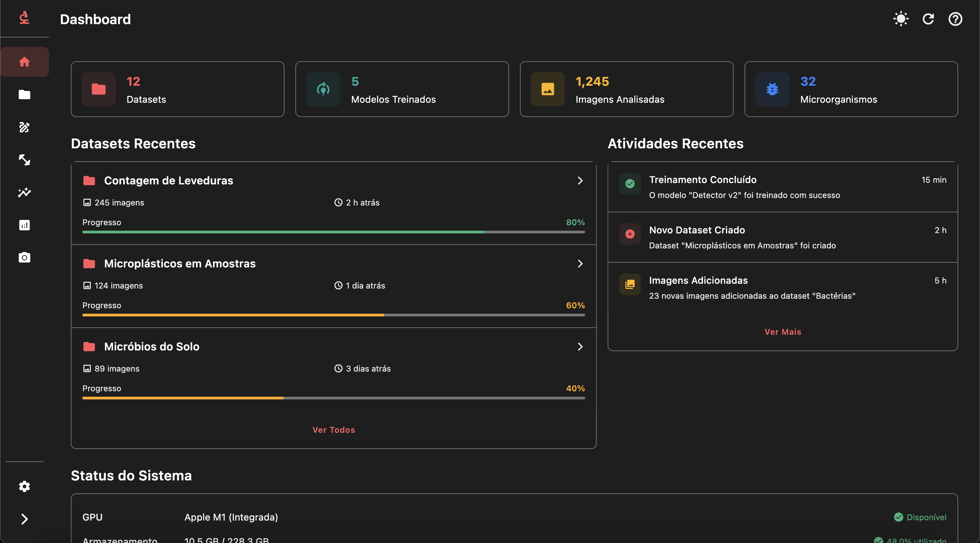Toggle light/dark theme sun icon
The height and width of the screenshot is (543, 980).
[x=901, y=19]
